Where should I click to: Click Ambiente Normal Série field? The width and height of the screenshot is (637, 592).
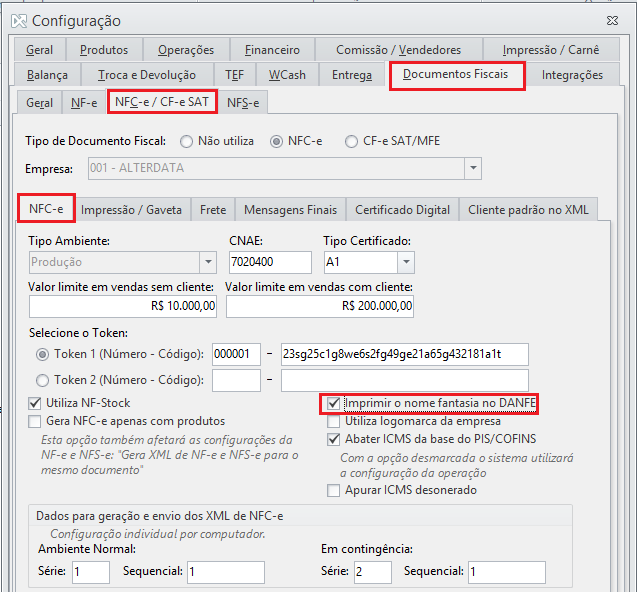[91, 572]
